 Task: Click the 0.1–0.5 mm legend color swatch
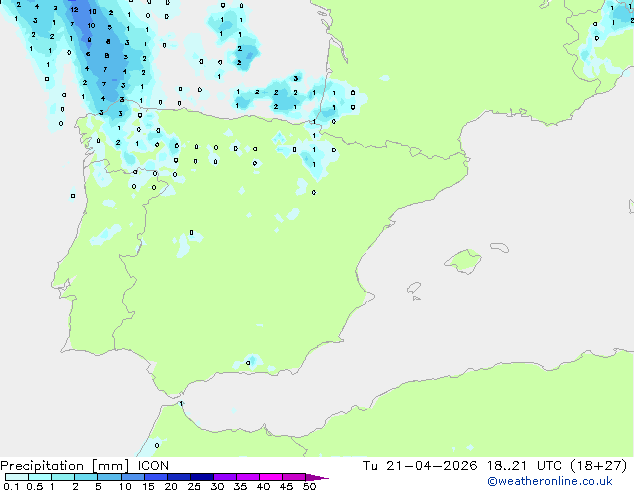17,477
